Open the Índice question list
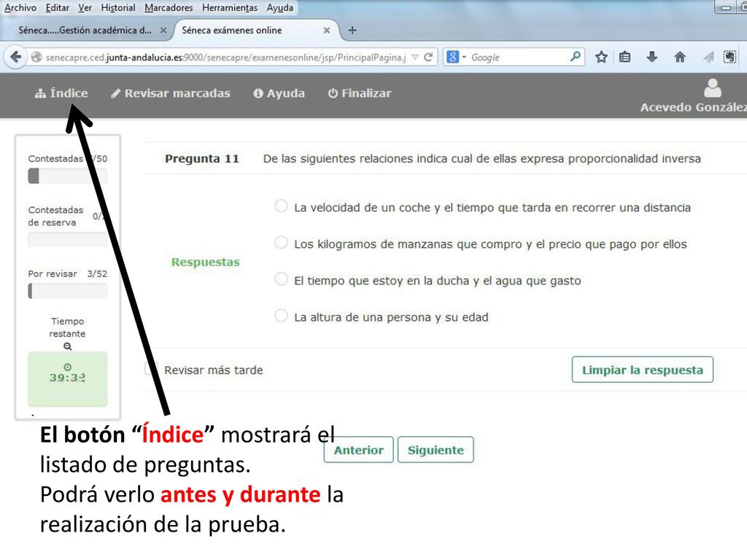The width and height of the screenshot is (747, 560). [x=61, y=93]
